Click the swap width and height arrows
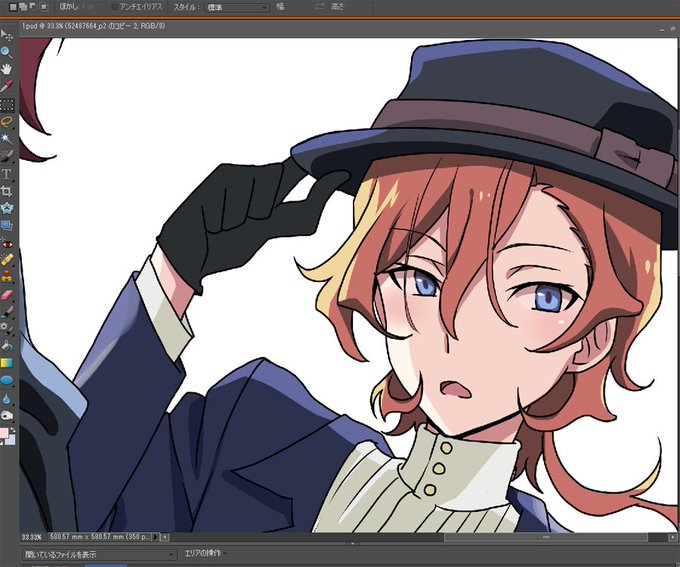The width and height of the screenshot is (680, 567). click(x=320, y=7)
